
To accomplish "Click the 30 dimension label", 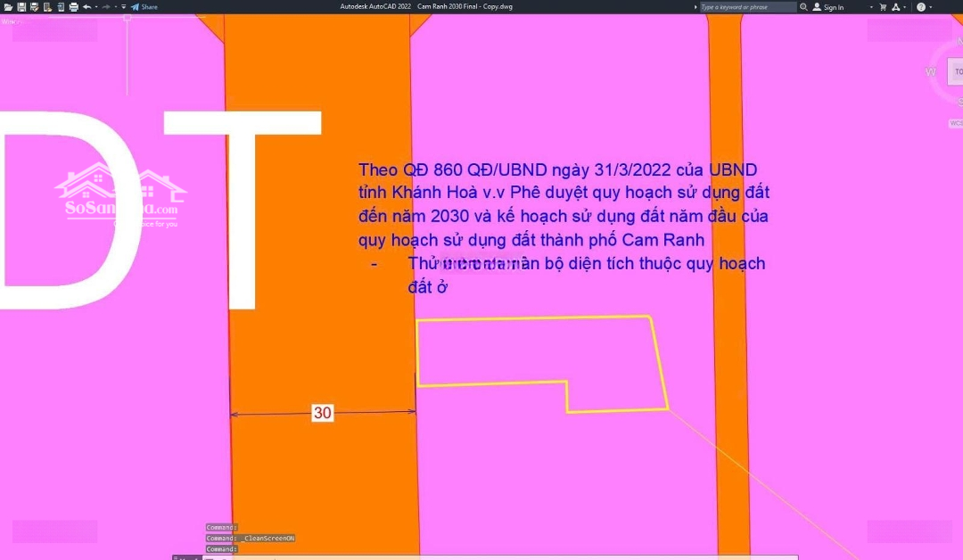I will 322,413.
